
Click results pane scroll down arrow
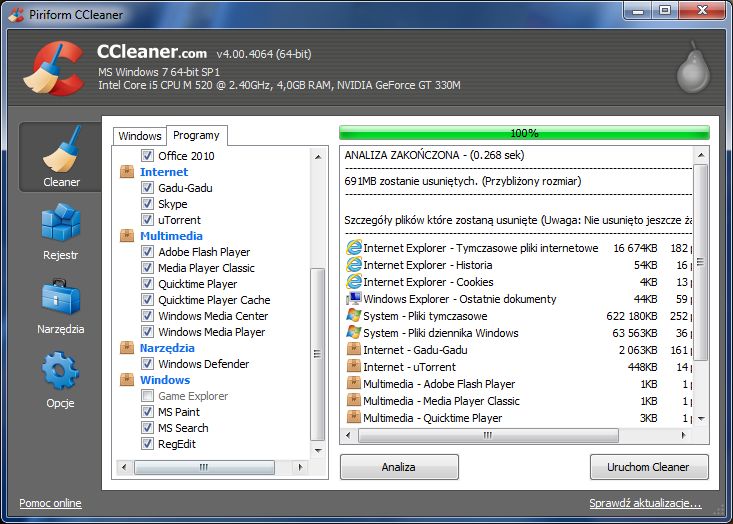701,419
